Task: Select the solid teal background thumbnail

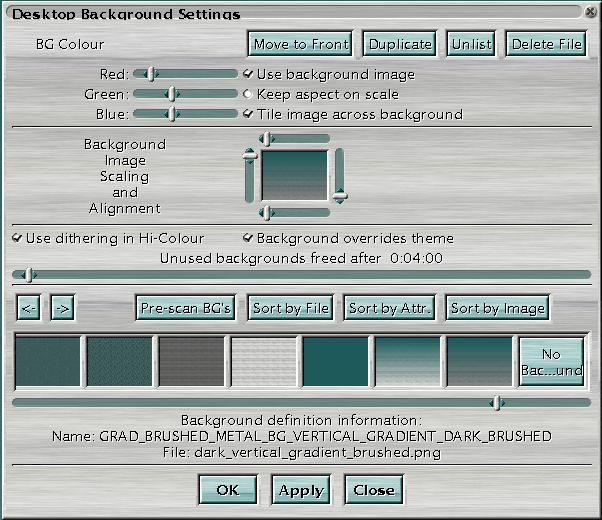Action: [335, 361]
